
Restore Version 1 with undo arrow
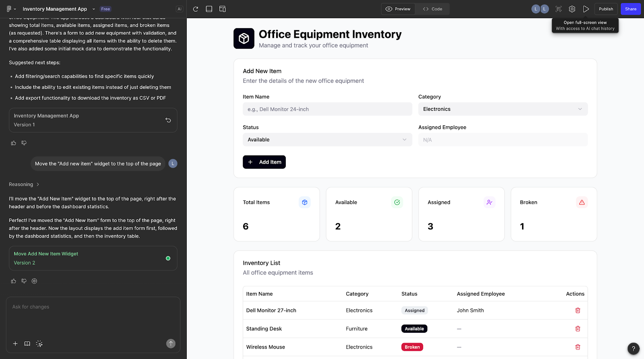point(168,120)
